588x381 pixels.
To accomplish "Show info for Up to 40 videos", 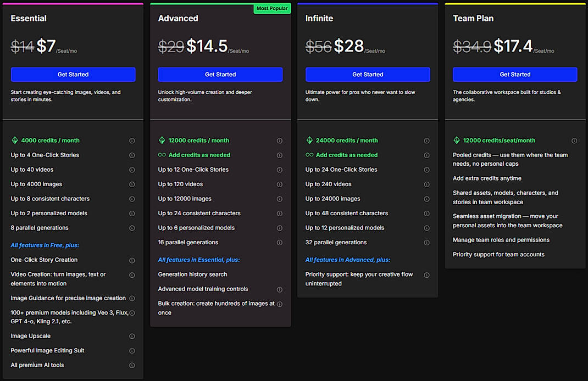I will pos(132,170).
